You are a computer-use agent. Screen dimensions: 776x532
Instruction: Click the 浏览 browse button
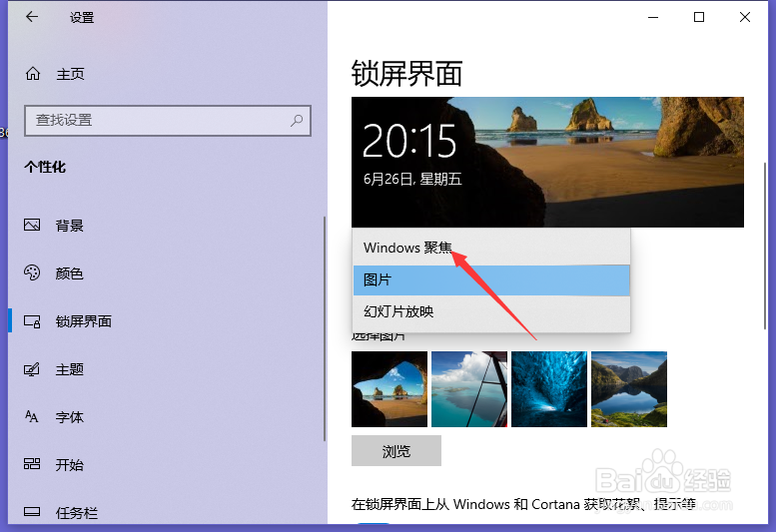tap(395, 450)
